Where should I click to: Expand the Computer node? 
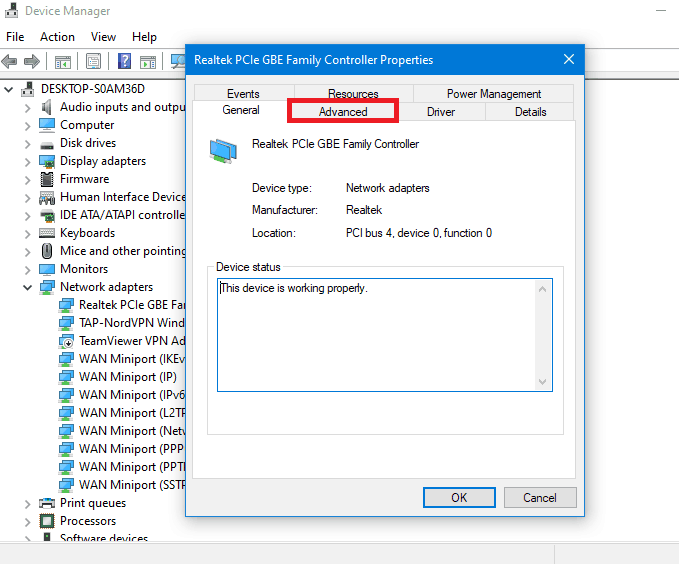(28, 126)
